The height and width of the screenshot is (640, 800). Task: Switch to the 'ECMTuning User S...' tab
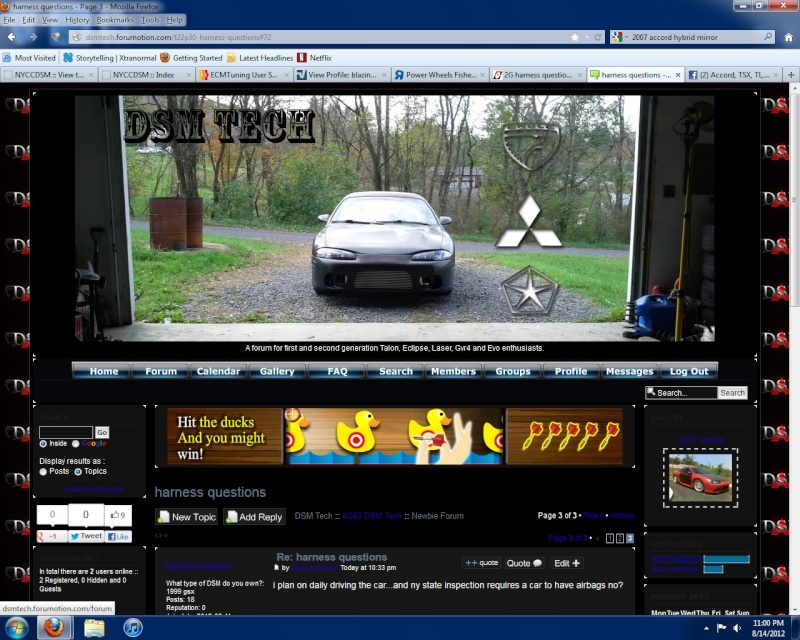(x=245, y=75)
